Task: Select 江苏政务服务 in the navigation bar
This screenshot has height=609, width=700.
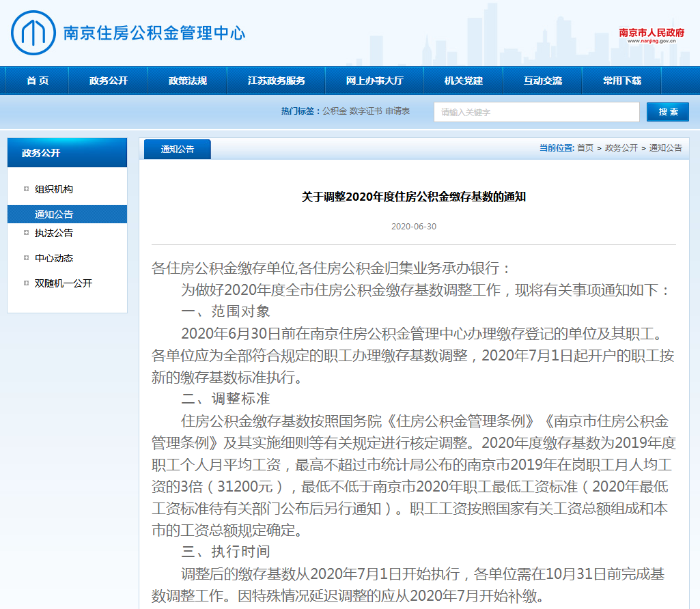Action: tap(277, 81)
